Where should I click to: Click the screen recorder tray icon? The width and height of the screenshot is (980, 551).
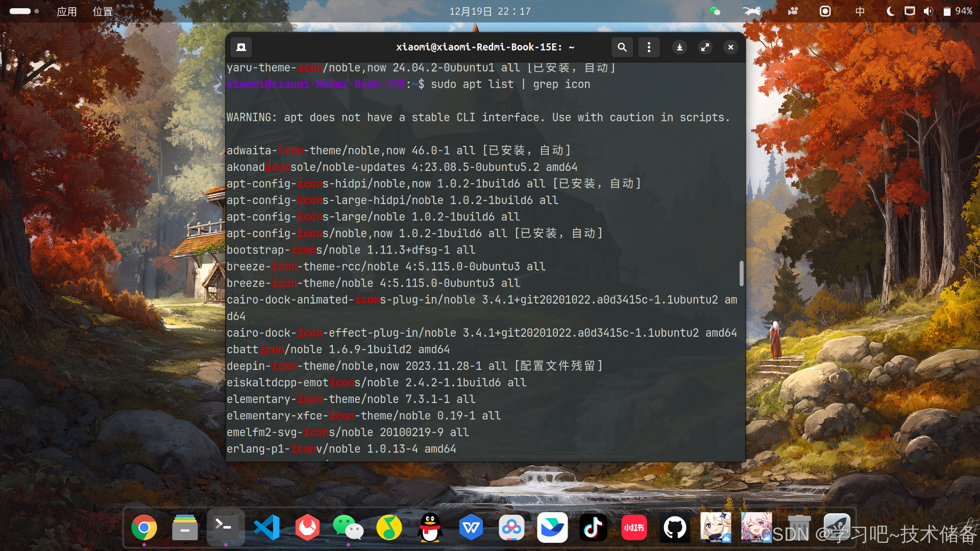coord(825,11)
